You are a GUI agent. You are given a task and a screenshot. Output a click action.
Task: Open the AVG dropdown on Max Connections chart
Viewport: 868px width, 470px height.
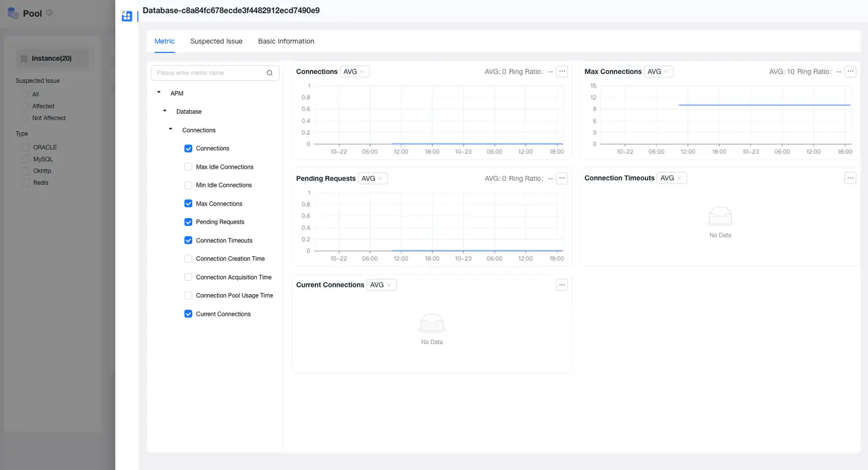tap(658, 72)
